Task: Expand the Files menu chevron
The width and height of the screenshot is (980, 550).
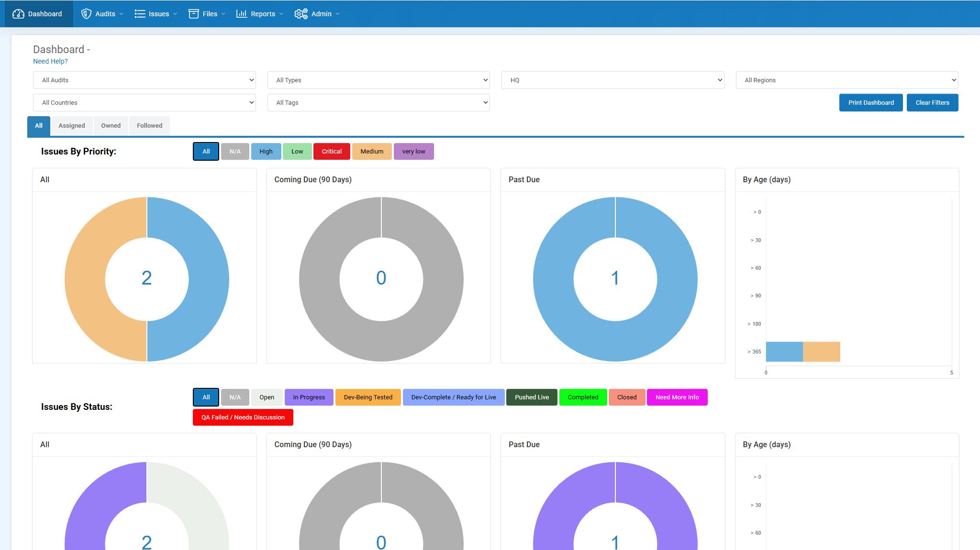Action: click(223, 14)
